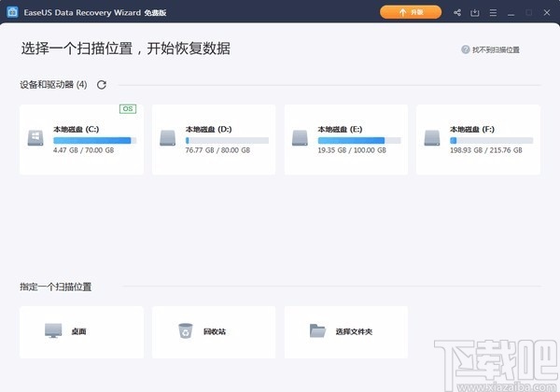Select the local disk (F:) label

(x=472, y=129)
